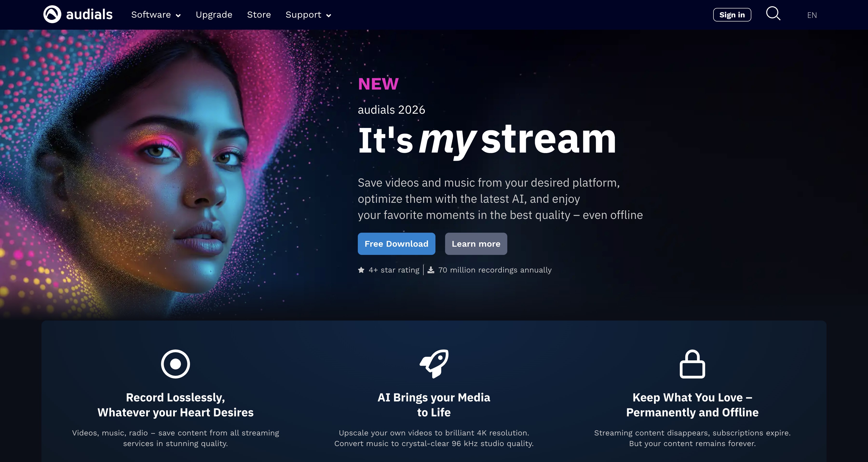Click the Learn more button
The width and height of the screenshot is (868, 462).
click(x=476, y=244)
